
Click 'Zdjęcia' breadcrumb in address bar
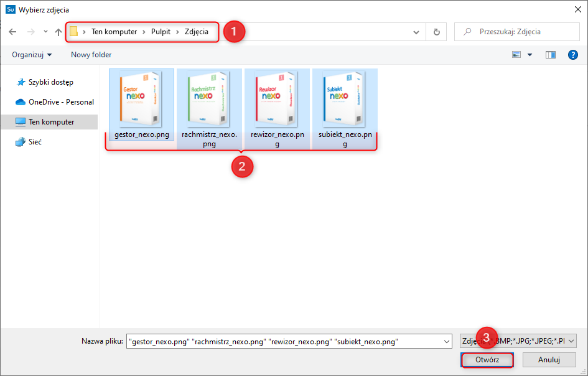click(197, 32)
